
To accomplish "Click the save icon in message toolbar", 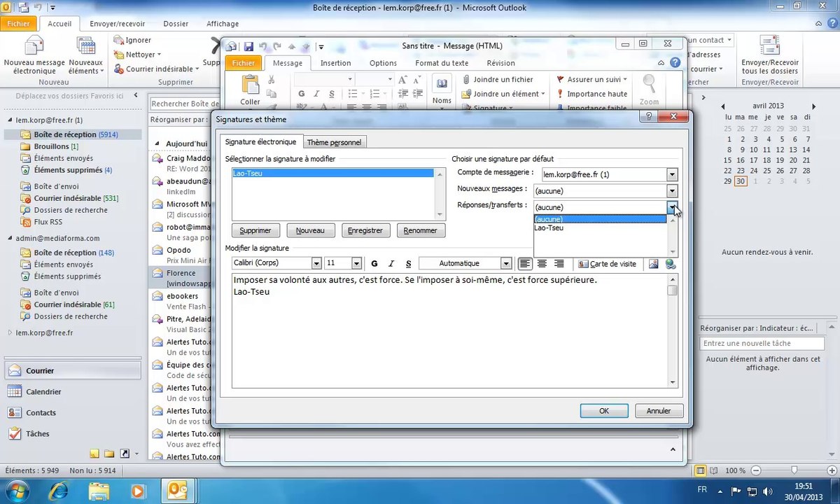I will tap(248, 47).
